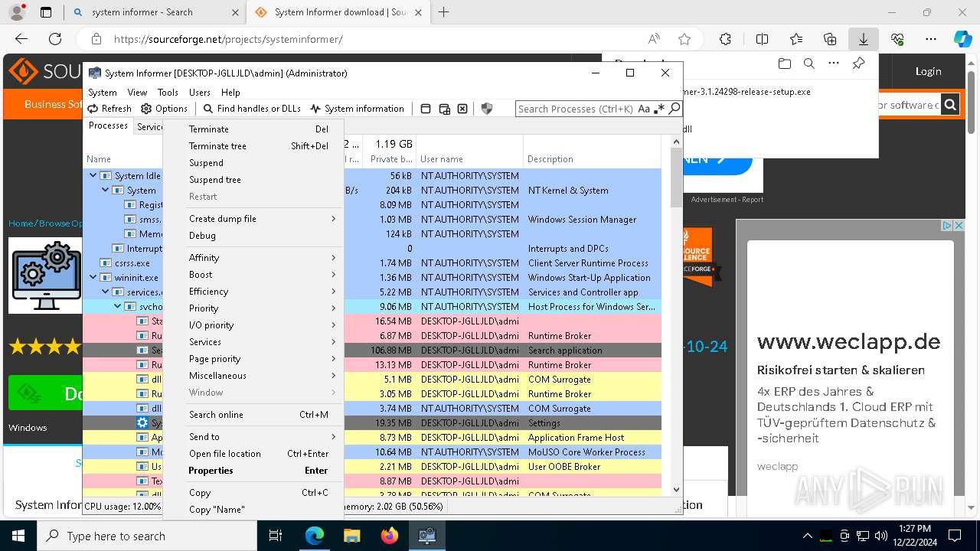Reload the page in Edge
This screenshot has width=980, height=551.
pos(55,39)
